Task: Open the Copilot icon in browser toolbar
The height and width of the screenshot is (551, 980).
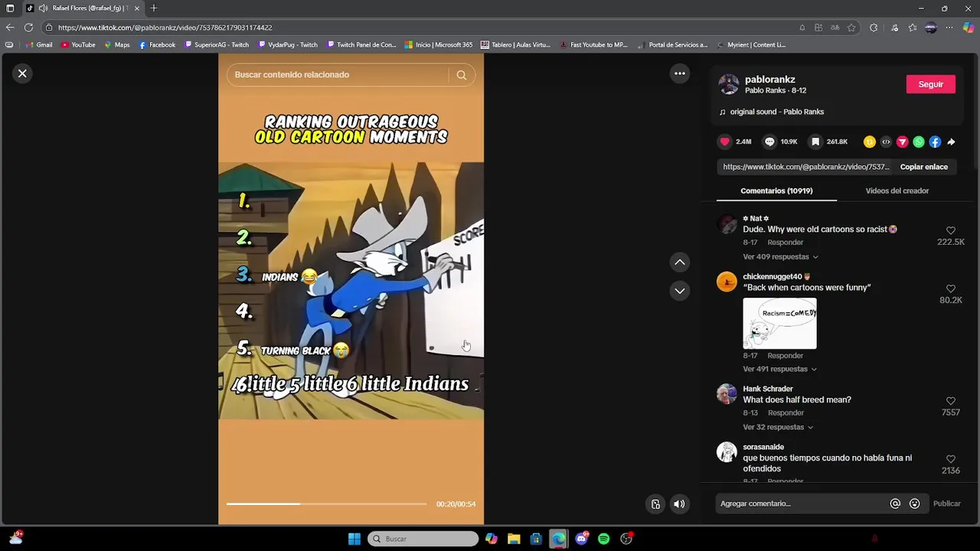Action: (x=969, y=28)
